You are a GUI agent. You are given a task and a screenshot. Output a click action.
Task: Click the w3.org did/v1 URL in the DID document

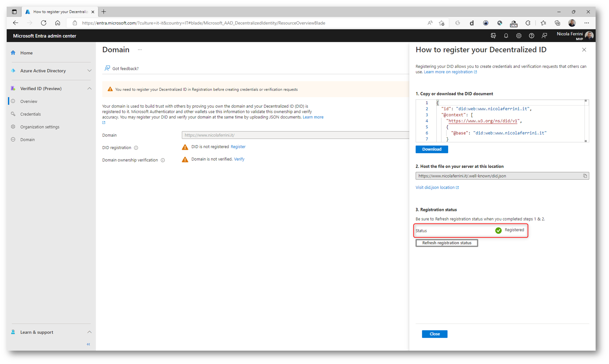click(483, 121)
